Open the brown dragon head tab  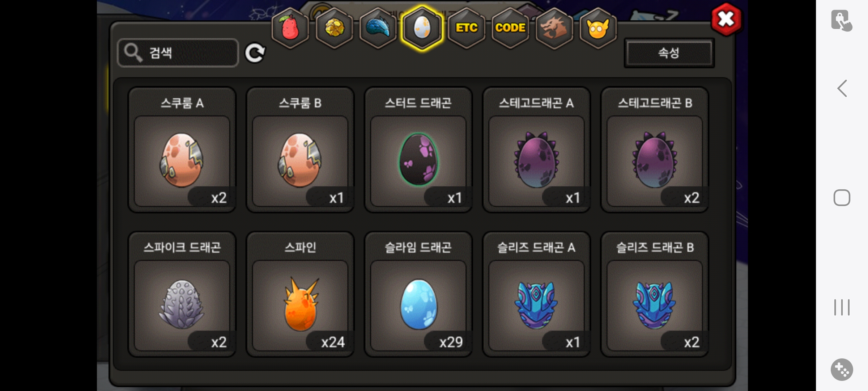(554, 28)
